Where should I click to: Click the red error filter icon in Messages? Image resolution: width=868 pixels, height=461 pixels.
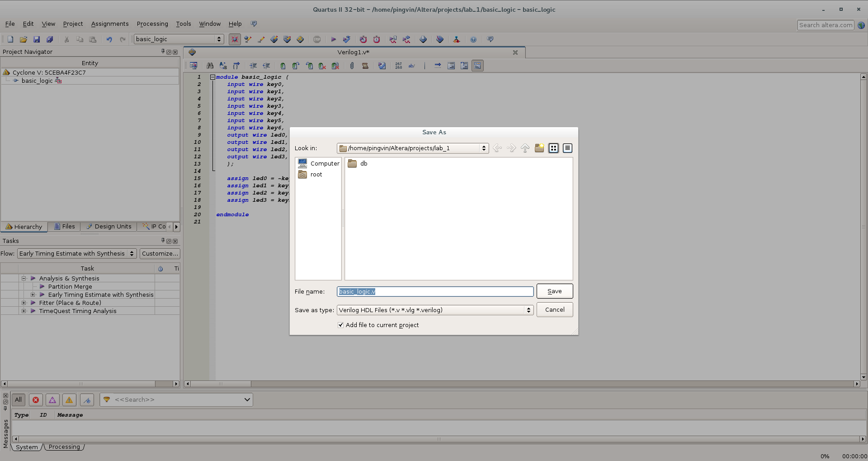coord(36,399)
